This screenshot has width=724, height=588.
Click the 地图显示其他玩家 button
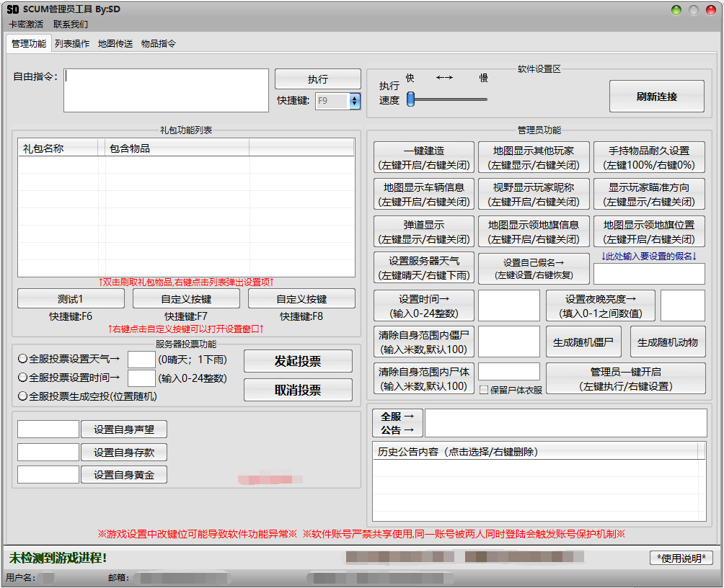click(534, 157)
